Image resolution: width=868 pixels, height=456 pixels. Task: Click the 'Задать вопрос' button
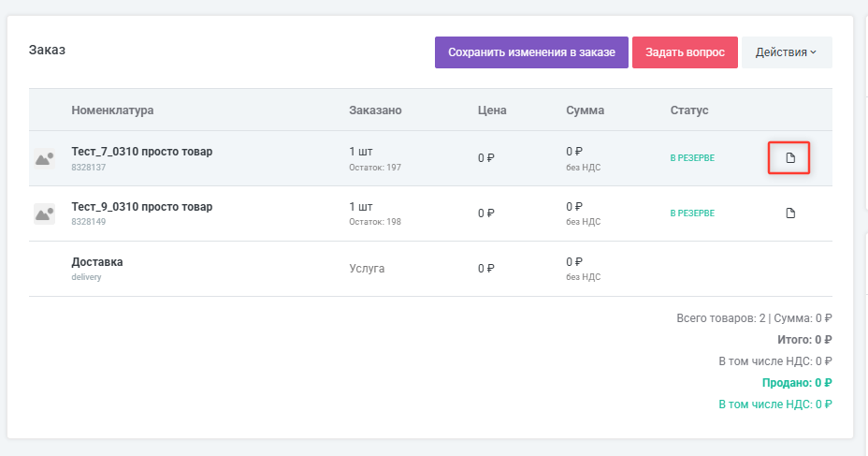click(x=685, y=52)
